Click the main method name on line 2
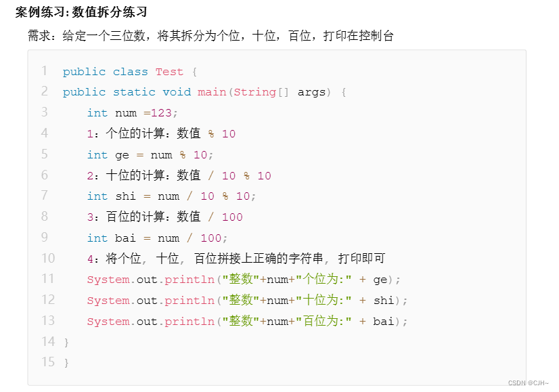559x392 pixels. click(x=212, y=92)
